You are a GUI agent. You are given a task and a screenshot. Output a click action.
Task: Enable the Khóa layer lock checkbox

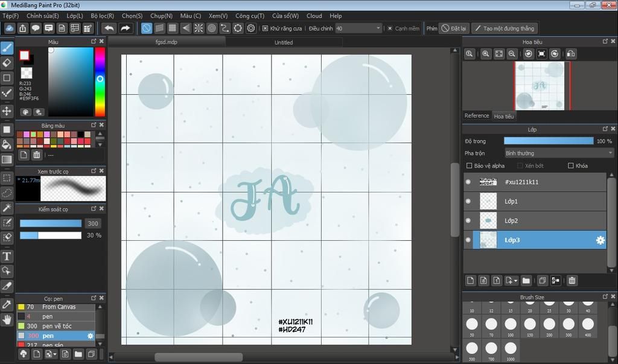570,165
